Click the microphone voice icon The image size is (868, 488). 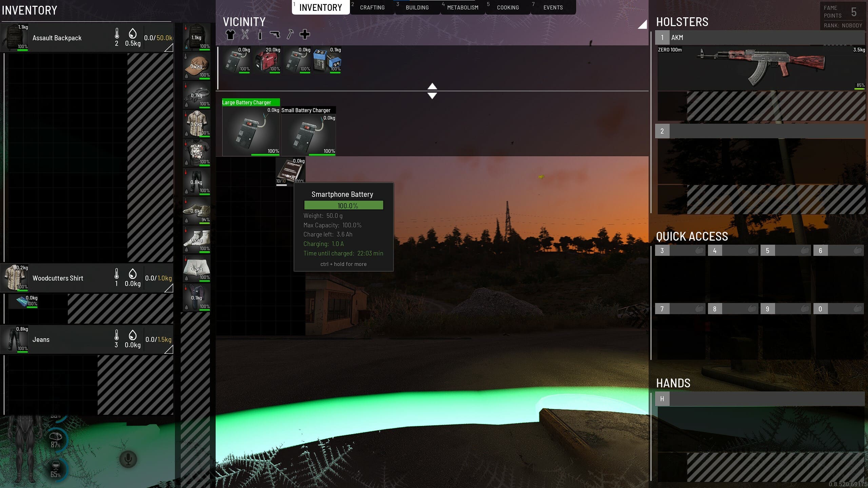128,459
